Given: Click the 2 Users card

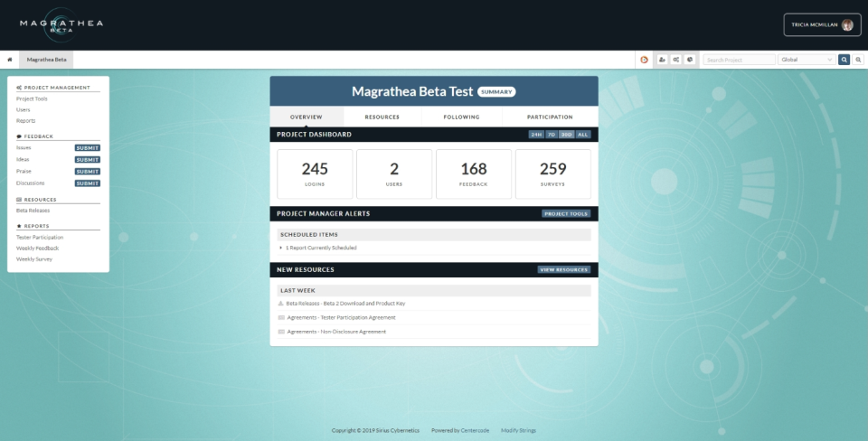Looking at the screenshot, I should 394,174.
